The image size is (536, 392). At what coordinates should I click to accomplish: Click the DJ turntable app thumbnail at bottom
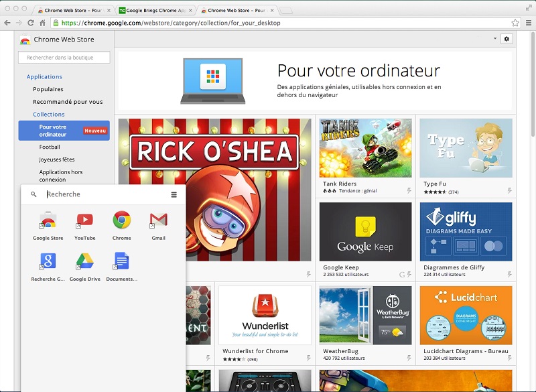tap(265, 381)
